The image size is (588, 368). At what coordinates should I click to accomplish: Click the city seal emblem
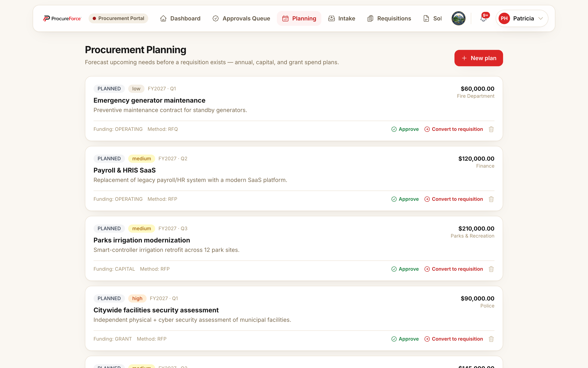click(458, 18)
